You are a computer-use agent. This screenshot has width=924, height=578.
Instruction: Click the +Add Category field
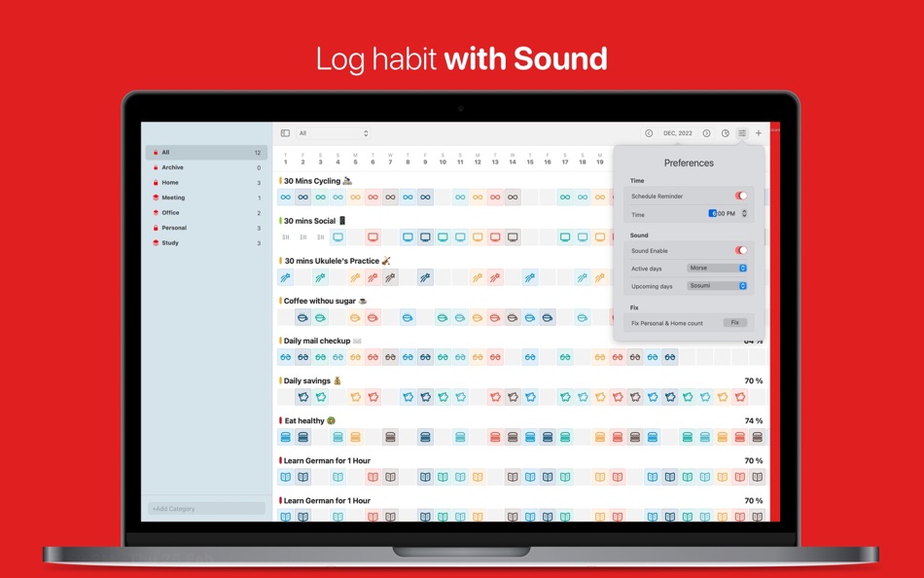(205, 508)
